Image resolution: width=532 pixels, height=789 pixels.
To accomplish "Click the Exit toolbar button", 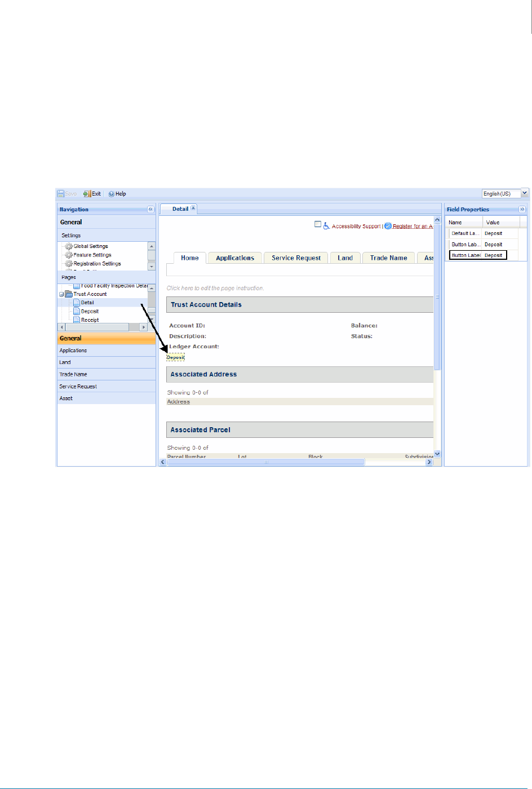I will 92,194.
